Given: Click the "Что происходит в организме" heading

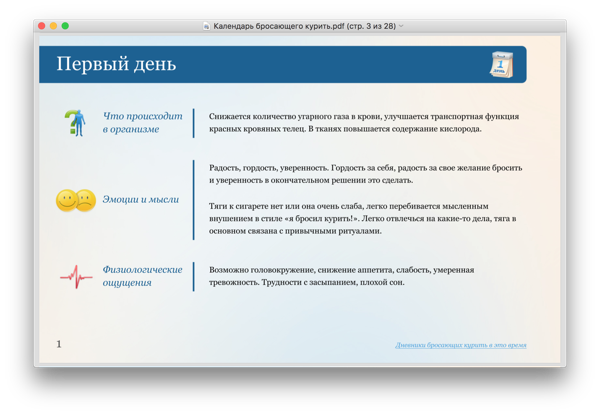Looking at the screenshot, I should 142,123.
